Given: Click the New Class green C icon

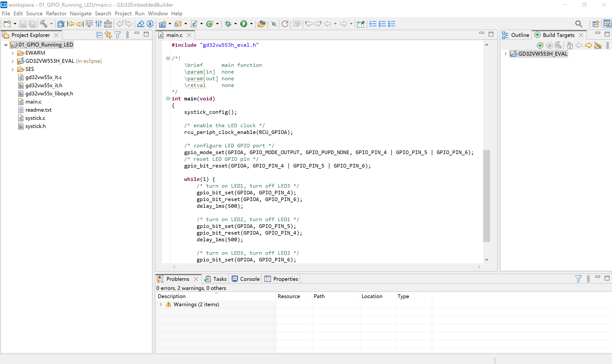Looking at the screenshot, I should pyautogui.click(x=210, y=24).
